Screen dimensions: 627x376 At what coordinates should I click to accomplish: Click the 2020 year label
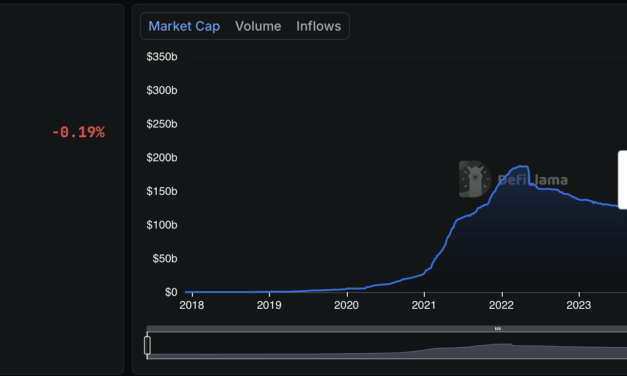coord(346,305)
